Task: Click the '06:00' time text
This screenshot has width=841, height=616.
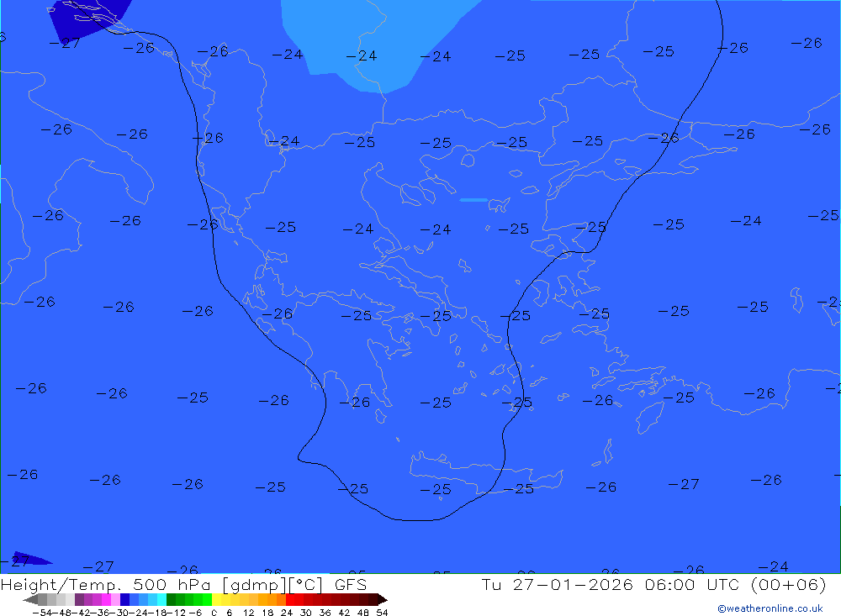Action: coord(670,584)
